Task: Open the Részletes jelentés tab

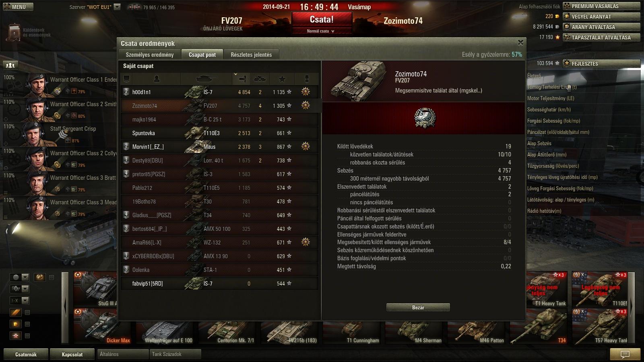Action: 251,55
